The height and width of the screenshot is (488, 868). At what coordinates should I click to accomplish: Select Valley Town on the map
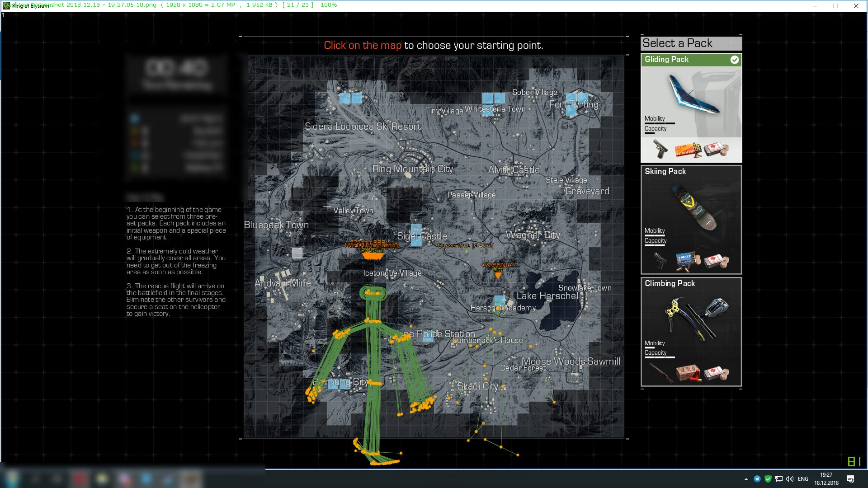[353, 211]
